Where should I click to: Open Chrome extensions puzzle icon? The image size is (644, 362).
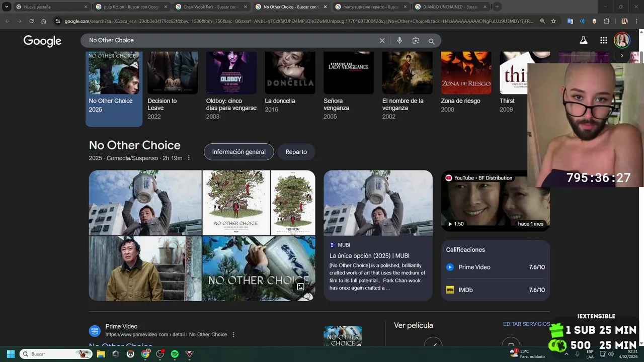click(606, 21)
